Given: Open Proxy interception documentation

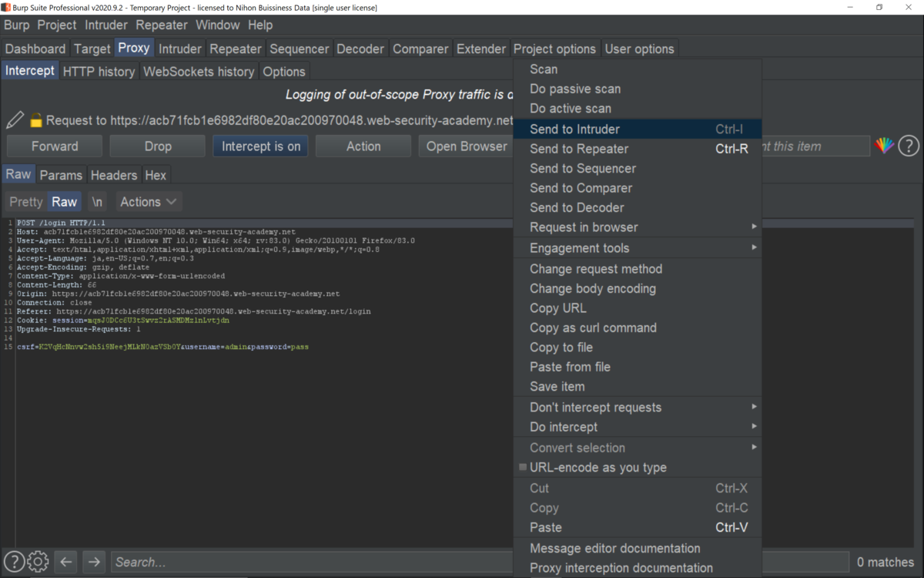Looking at the screenshot, I should coord(638,568).
